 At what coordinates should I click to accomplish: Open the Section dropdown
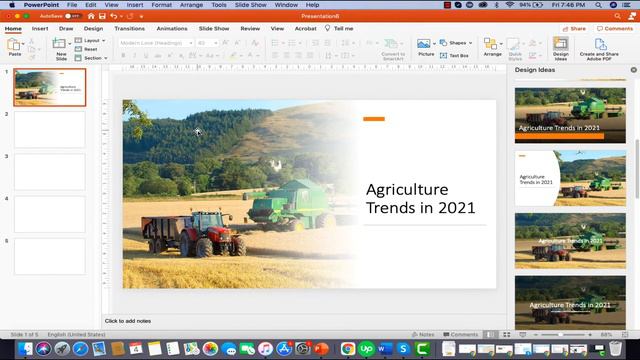[x=91, y=58]
